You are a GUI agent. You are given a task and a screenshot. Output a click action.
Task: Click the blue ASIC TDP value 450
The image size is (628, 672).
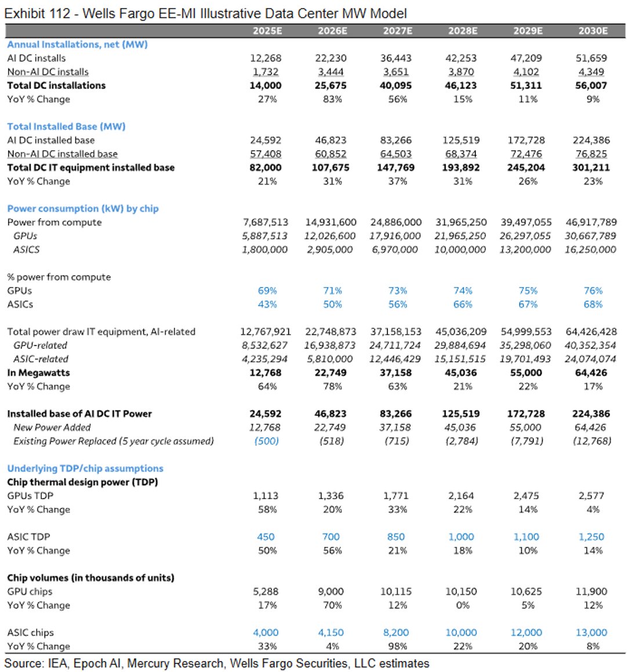[266, 537]
